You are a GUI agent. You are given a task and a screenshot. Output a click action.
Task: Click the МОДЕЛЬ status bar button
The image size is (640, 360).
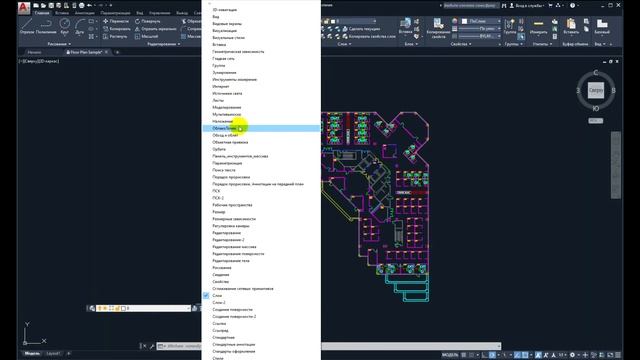(450, 355)
